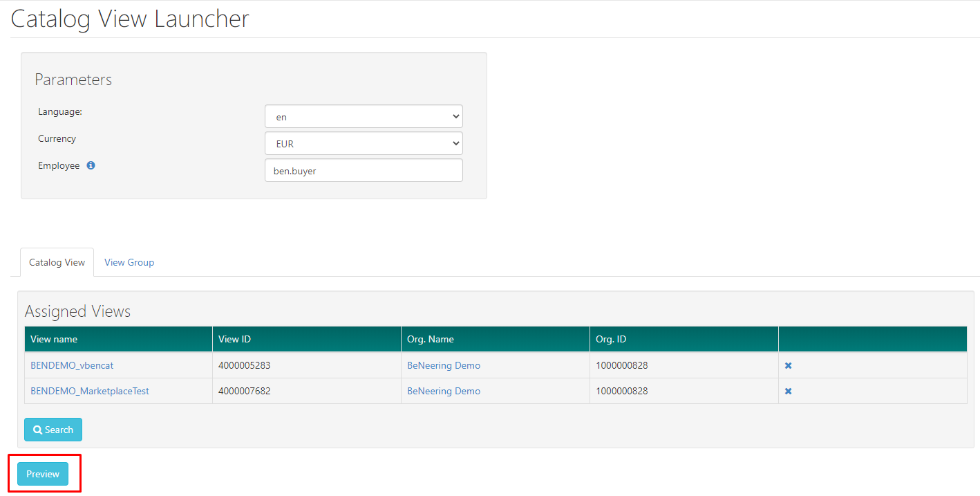
Task: Select the View ID cell 4000005283
Action: (x=244, y=365)
